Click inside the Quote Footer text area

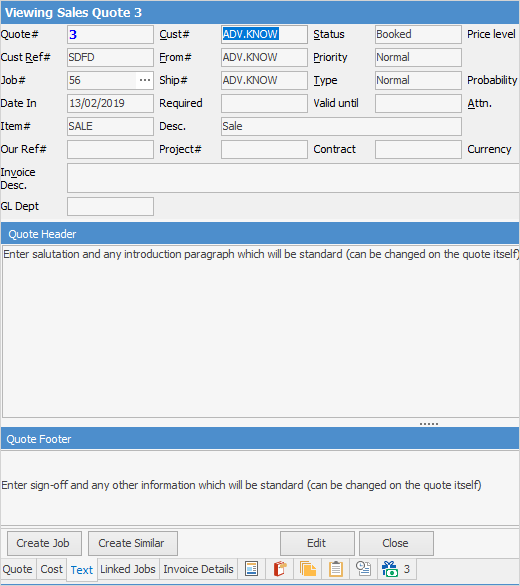[x=260, y=488]
